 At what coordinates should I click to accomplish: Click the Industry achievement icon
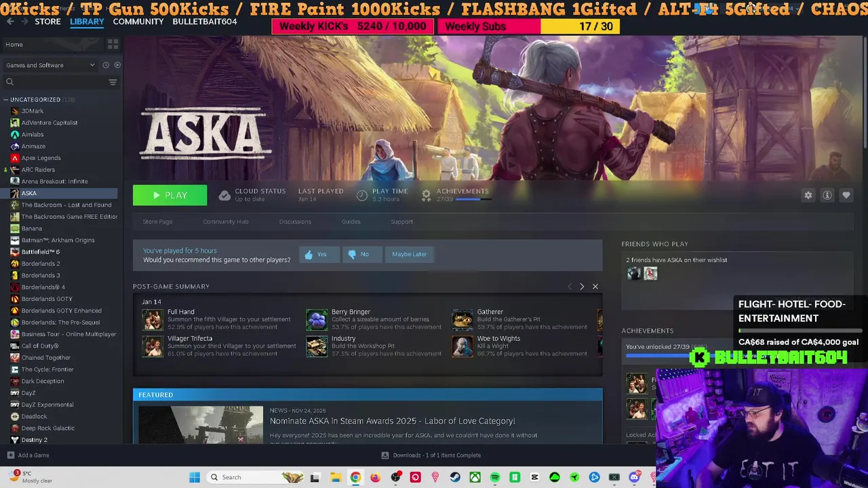(317, 346)
